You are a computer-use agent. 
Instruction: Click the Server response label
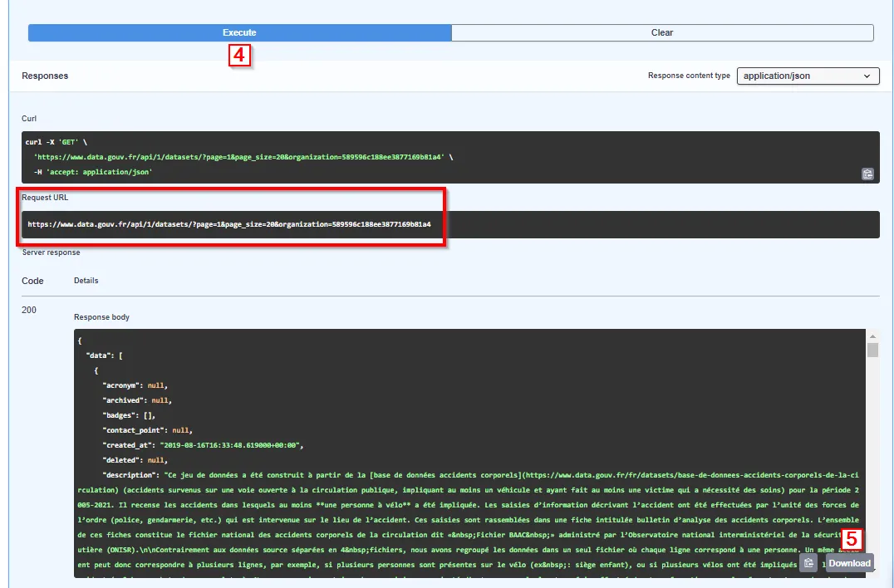point(52,252)
